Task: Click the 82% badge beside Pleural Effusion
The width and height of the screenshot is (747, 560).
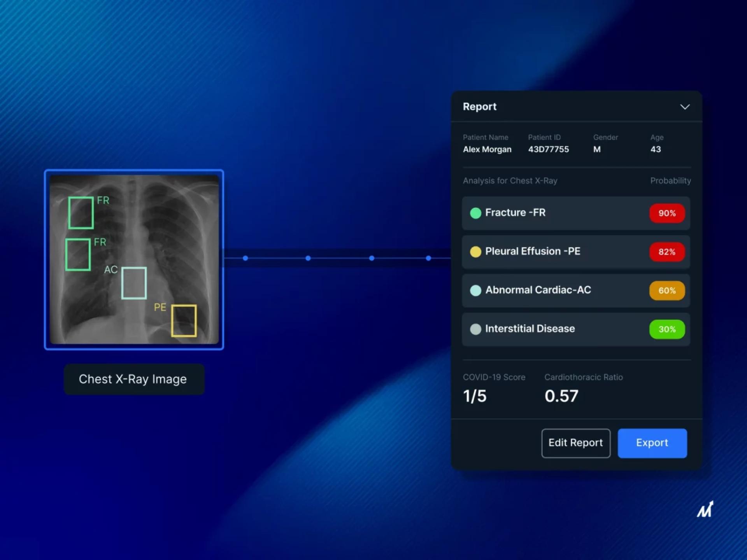Action: tap(666, 252)
